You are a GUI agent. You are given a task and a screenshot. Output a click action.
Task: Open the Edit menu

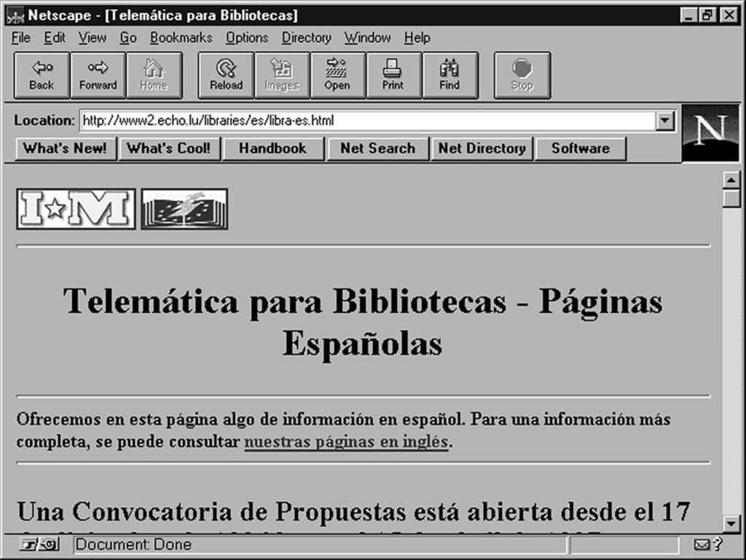[55, 38]
